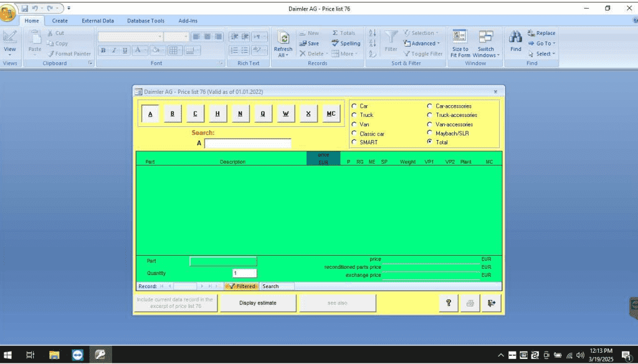Sort ascending in Sort & Filter

pyautogui.click(x=373, y=33)
